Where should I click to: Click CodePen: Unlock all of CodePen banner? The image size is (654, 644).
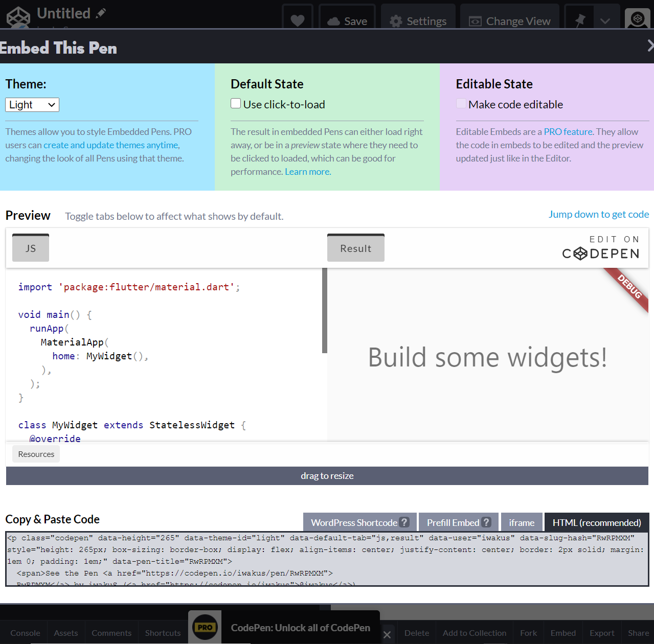tap(301, 628)
